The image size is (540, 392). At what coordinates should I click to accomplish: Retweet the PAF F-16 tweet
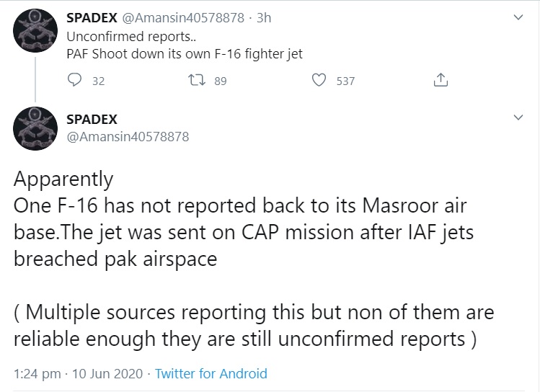pos(195,81)
